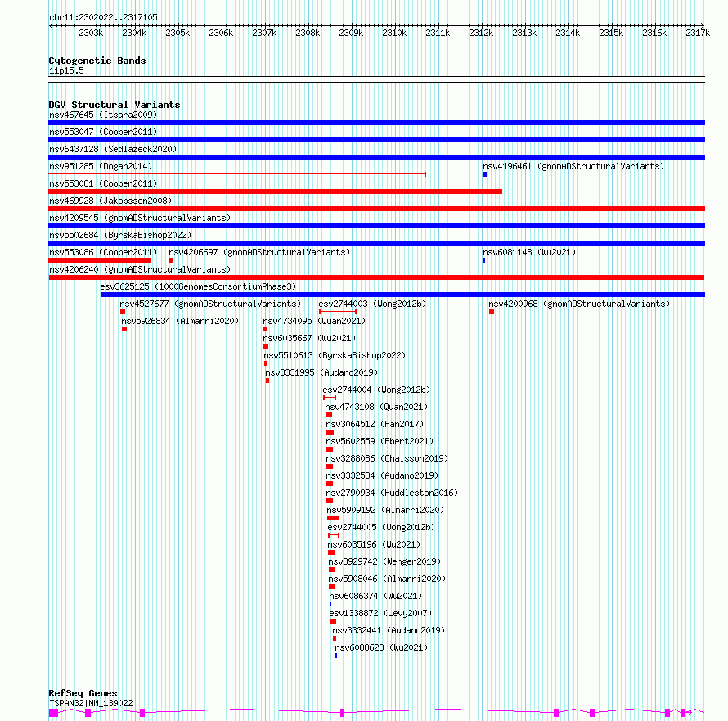Select the nsv4527677 (gnomADStructuralVariants) label
728x721 pixels.
pyautogui.click(x=210, y=304)
